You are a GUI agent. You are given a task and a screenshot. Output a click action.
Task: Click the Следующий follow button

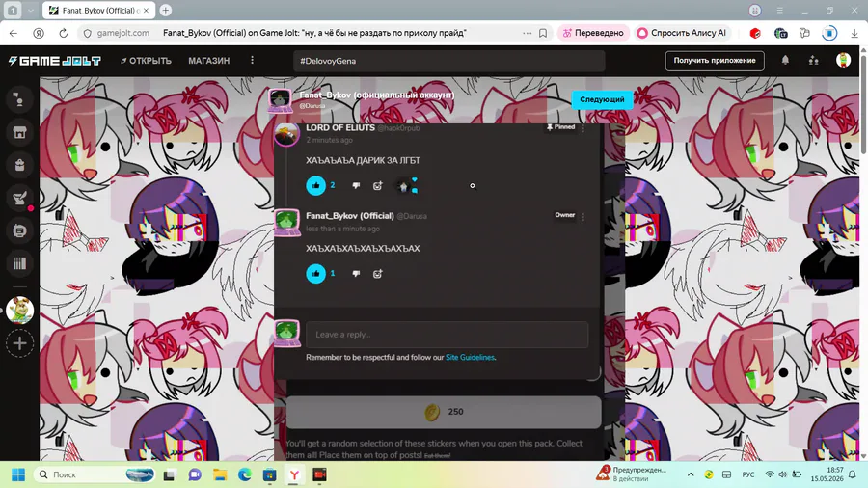[x=602, y=99]
